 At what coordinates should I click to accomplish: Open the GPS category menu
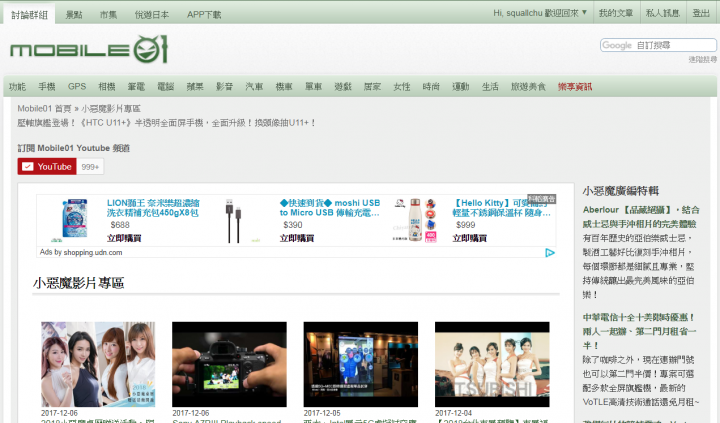(77, 86)
